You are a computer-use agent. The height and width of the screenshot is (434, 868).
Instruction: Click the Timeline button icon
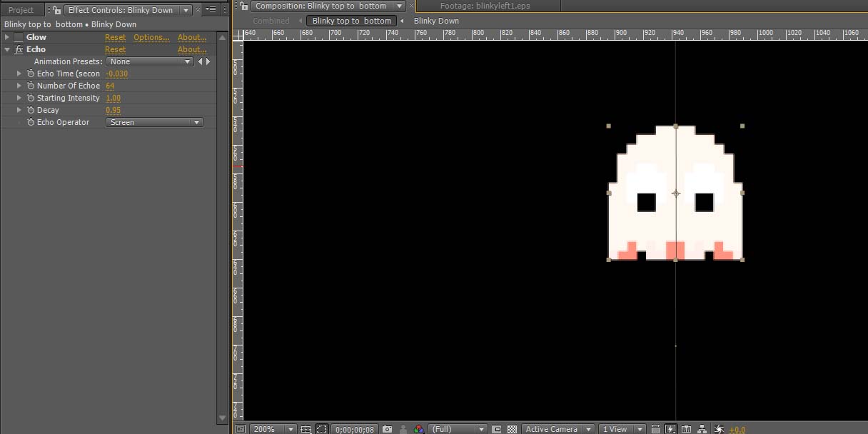(687, 429)
